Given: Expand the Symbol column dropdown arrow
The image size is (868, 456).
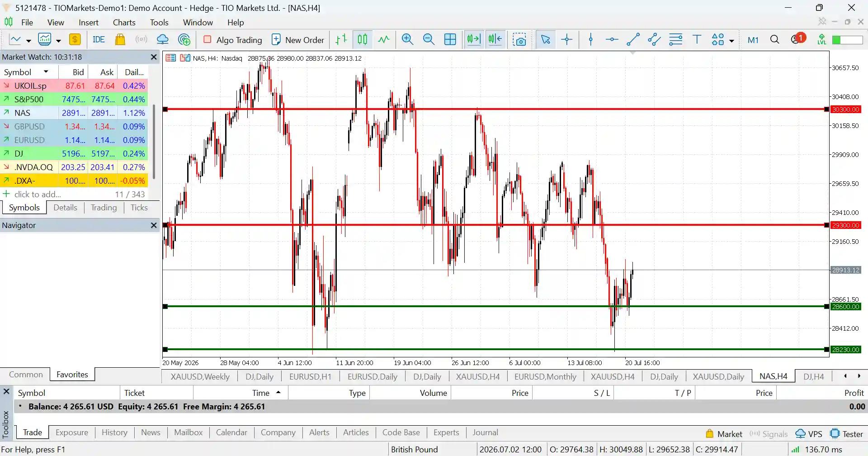Looking at the screenshot, I should [46, 72].
